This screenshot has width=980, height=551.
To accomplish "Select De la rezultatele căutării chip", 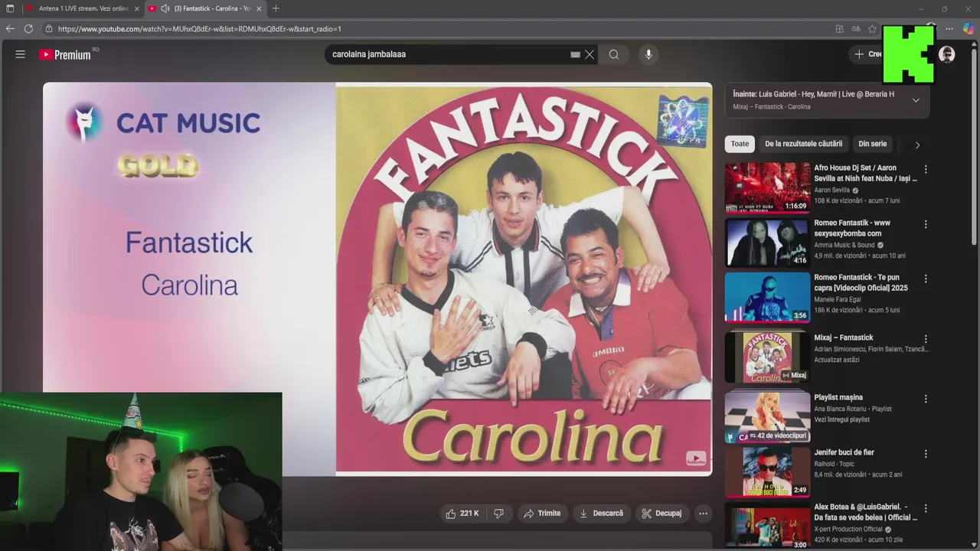I will click(x=803, y=144).
